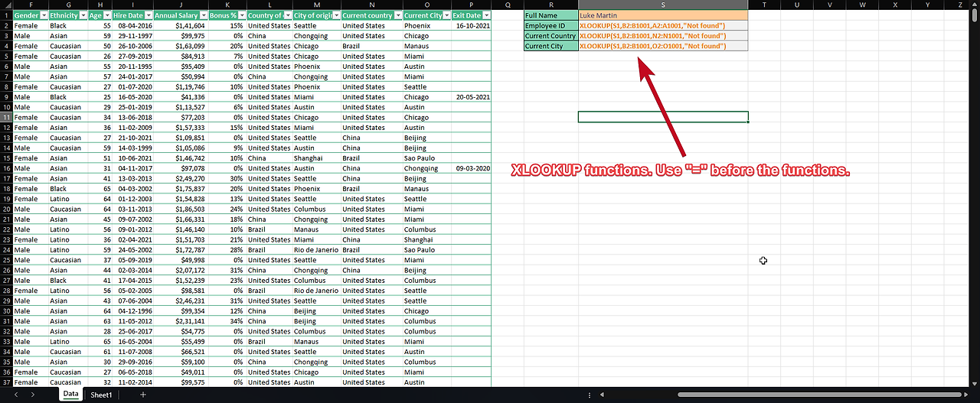Select the Employee ID XLOOKUP formula cell
This screenshot has height=403, width=980.
point(663,25)
